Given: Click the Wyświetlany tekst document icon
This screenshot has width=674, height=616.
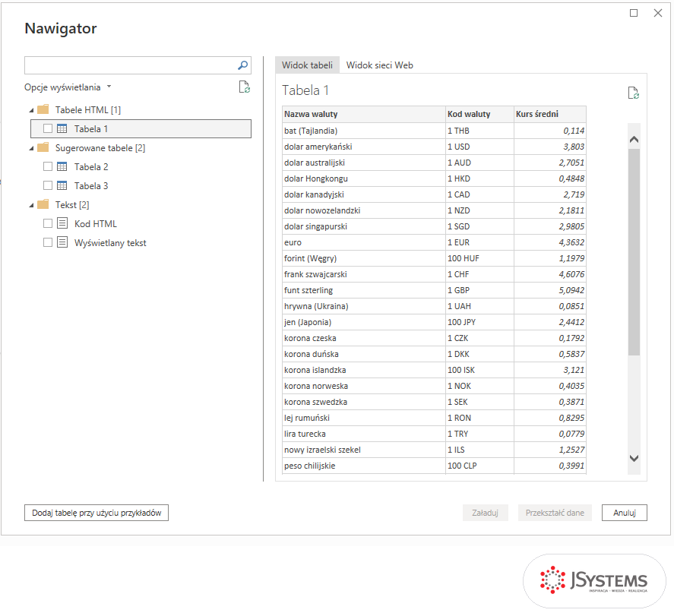Looking at the screenshot, I should [x=62, y=242].
